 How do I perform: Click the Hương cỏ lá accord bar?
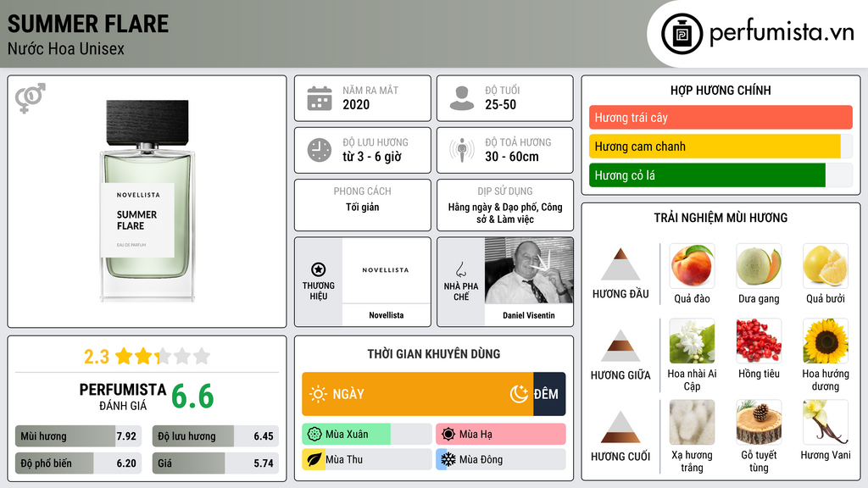(x=721, y=175)
